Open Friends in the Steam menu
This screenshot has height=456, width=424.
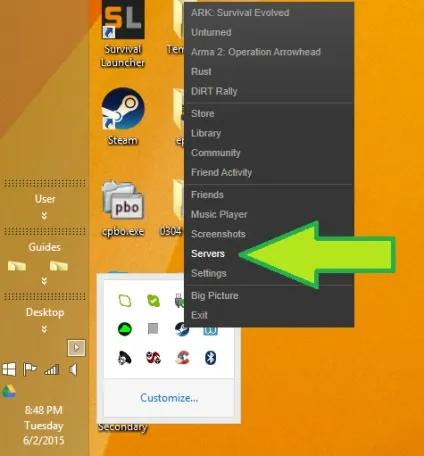269,195
